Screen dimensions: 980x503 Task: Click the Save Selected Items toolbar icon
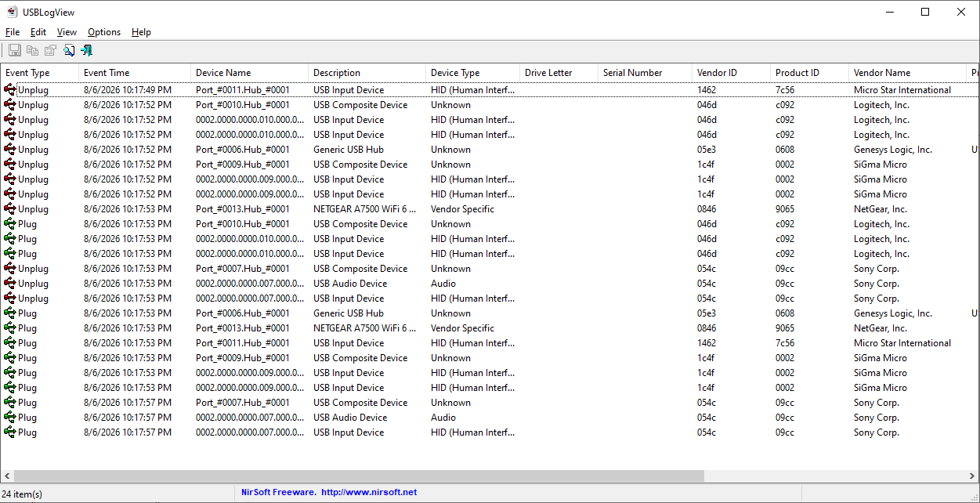15,51
